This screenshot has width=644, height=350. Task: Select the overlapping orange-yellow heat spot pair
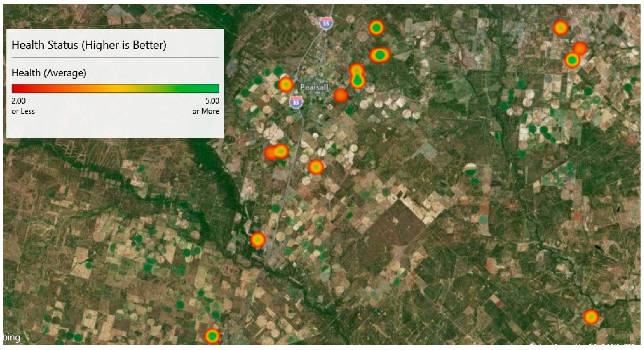277,152
